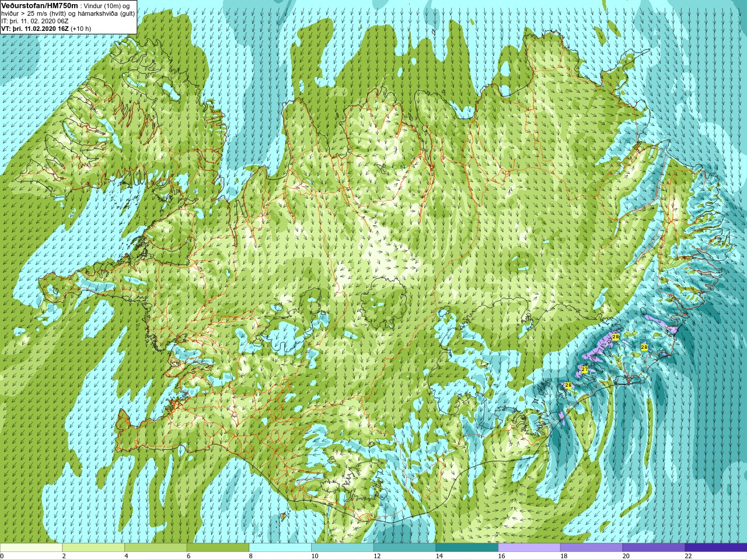This screenshot has width=747, height=560.
Task: Click the legend scale number 2
Action: (x=64, y=556)
